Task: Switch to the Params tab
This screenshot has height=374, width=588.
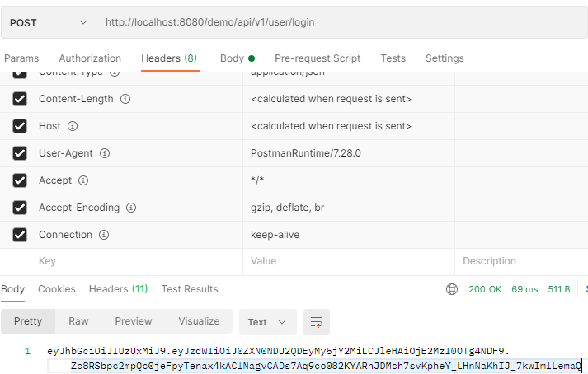Action: click(21, 58)
